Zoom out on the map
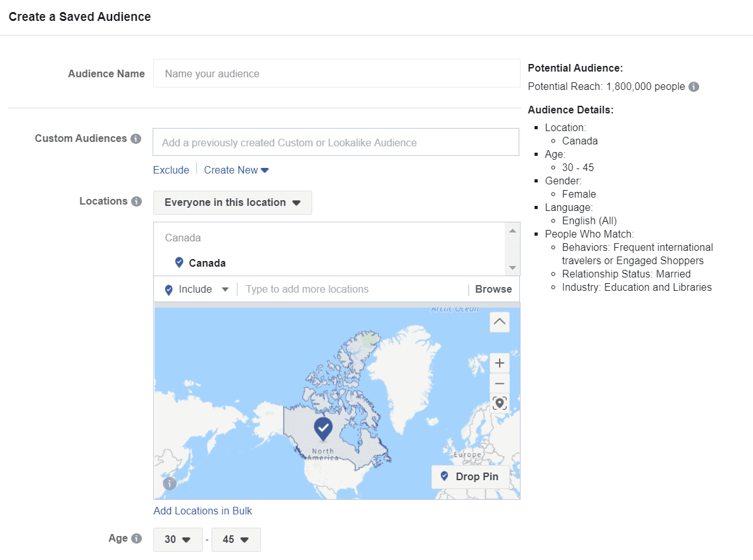The width and height of the screenshot is (753, 560). (500, 383)
